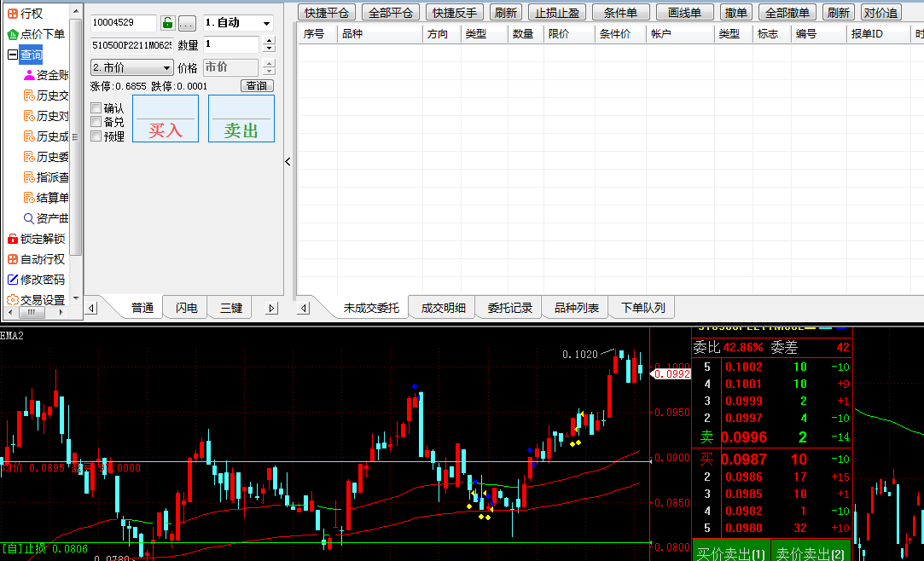Switch to 未成交委托 tab
924x561 pixels.
[x=371, y=308]
